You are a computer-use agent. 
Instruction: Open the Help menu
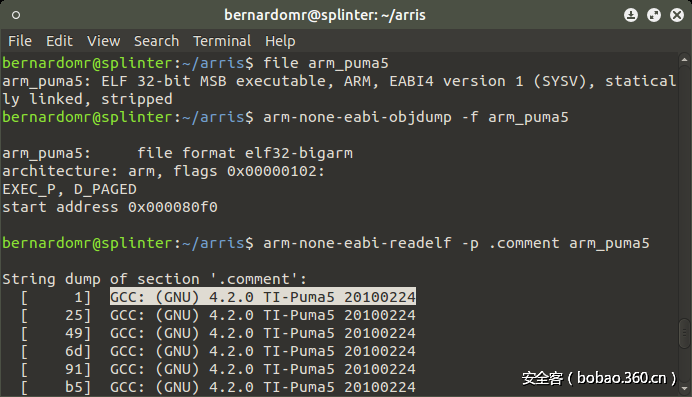280,41
